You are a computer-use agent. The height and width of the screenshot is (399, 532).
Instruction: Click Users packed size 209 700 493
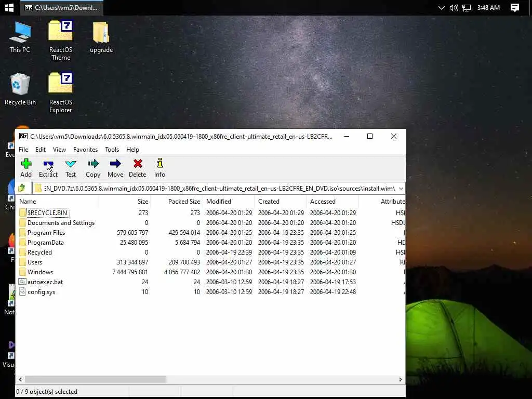click(x=184, y=262)
